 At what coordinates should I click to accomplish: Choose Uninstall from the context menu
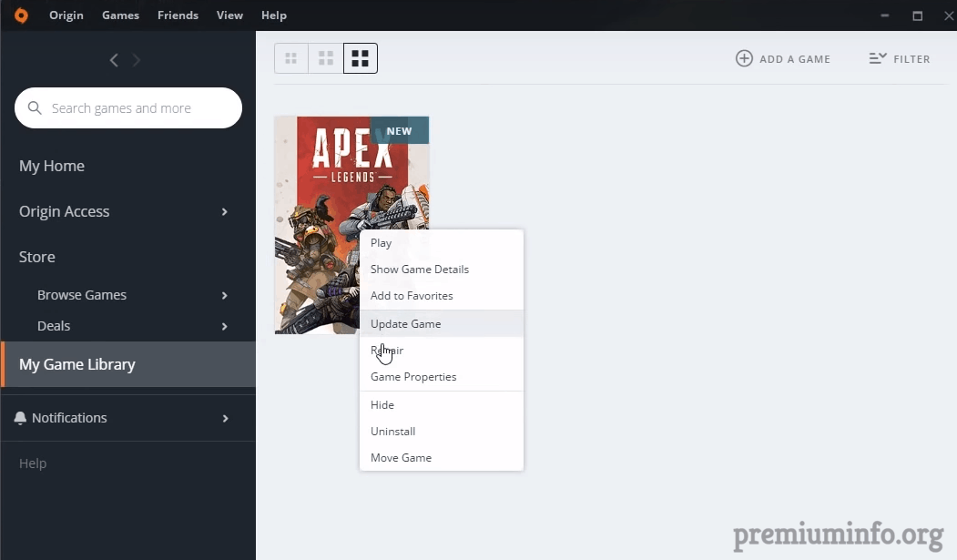click(x=442, y=432)
